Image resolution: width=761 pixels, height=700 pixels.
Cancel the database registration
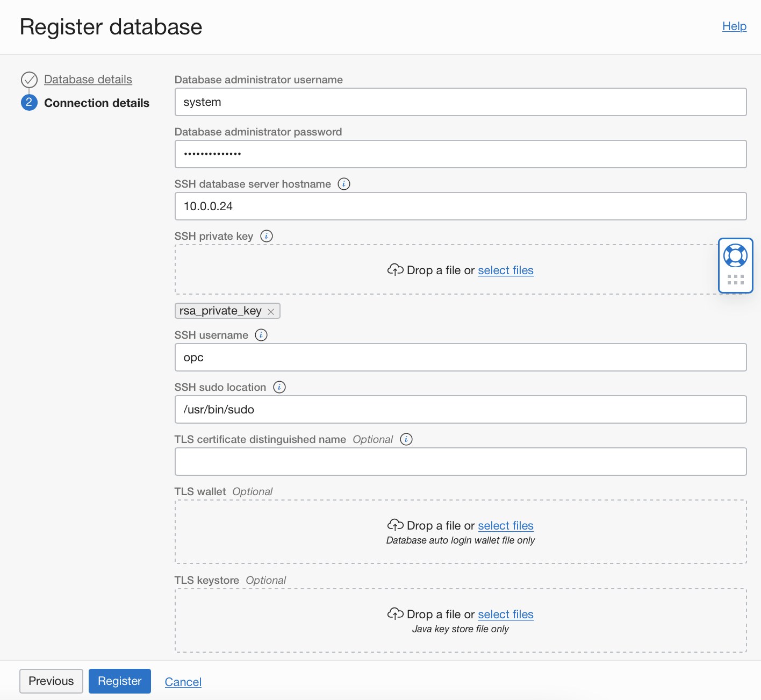coord(183,682)
